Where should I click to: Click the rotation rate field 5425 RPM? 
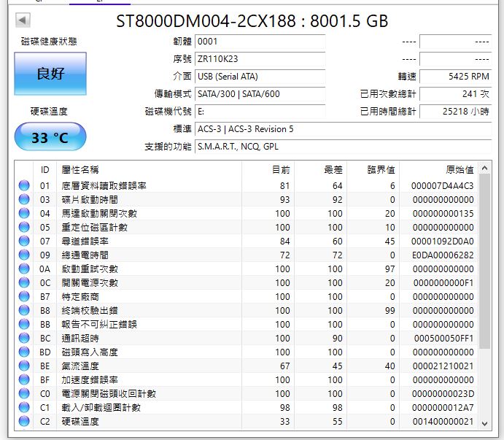(456, 77)
